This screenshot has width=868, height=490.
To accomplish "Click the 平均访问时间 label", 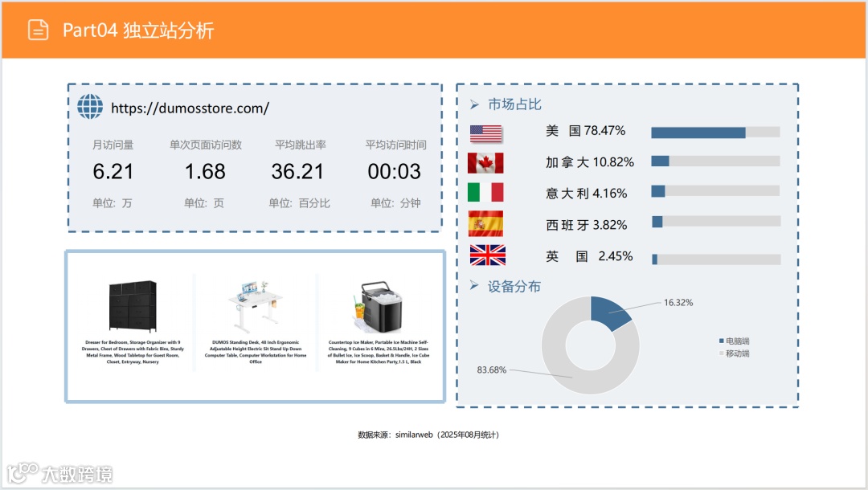I will pyautogui.click(x=395, y=145).
